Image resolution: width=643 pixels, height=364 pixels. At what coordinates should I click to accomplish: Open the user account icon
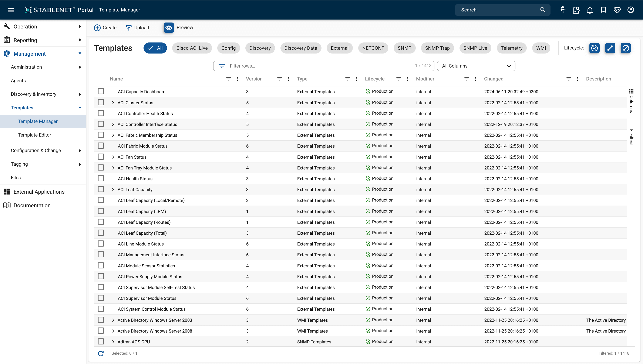(631, 10)
